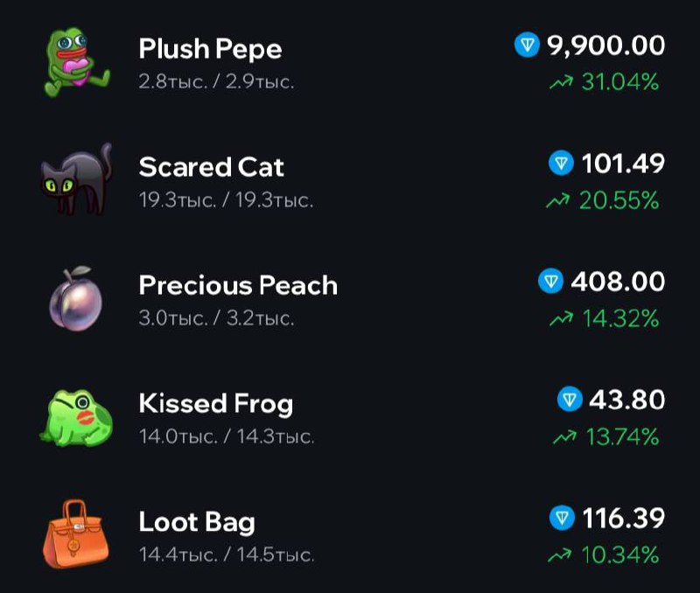
Task: Click the TON coin icon beside 43.80
Action: click(570, 400)
